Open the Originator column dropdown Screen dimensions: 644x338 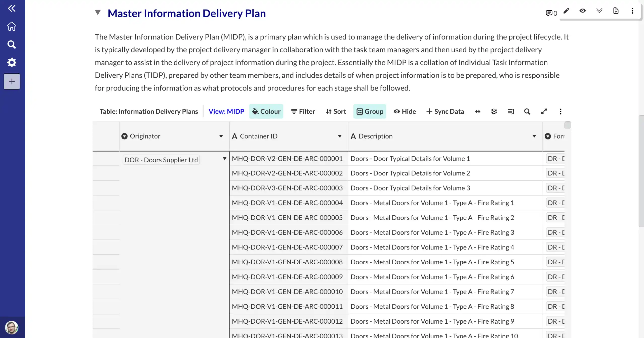coord(221,136)
